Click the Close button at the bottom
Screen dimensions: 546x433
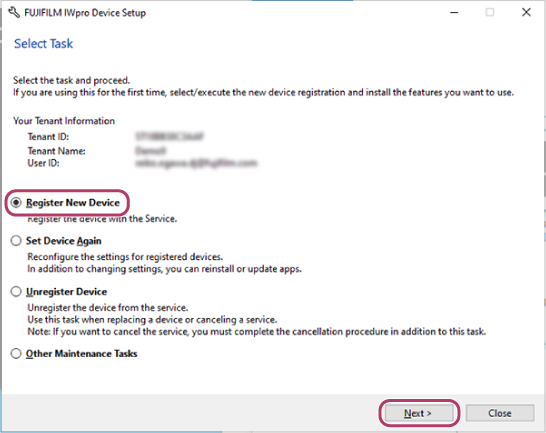point(500,413)
